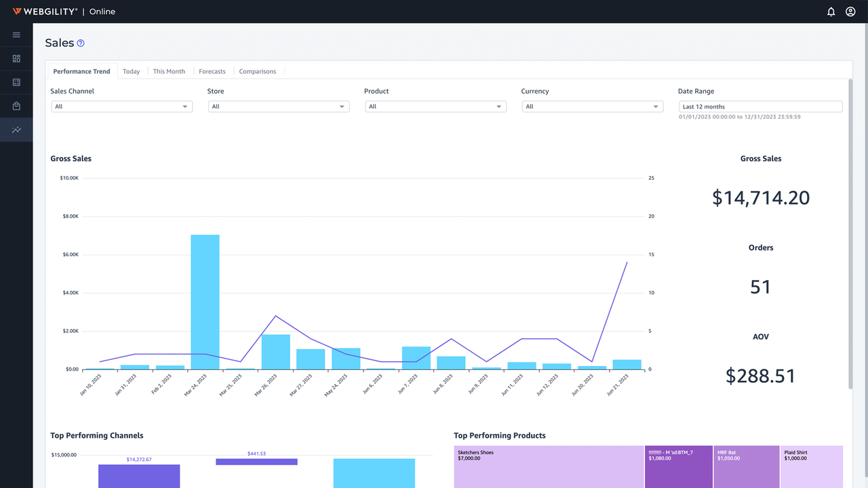Expand the Currency dropdown

pyautogui.click(x=592, y=106)
